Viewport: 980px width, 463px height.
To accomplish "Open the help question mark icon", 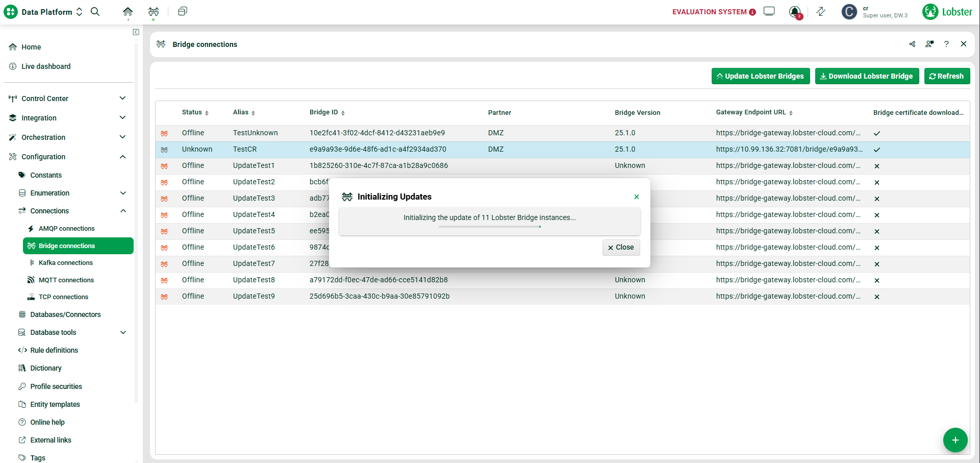I will coord(946,44).
